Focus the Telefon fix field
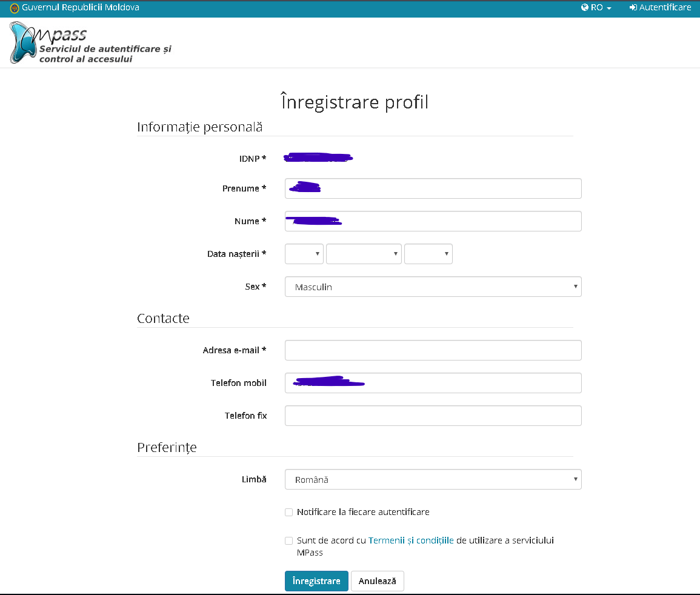 tap(433, 416)
